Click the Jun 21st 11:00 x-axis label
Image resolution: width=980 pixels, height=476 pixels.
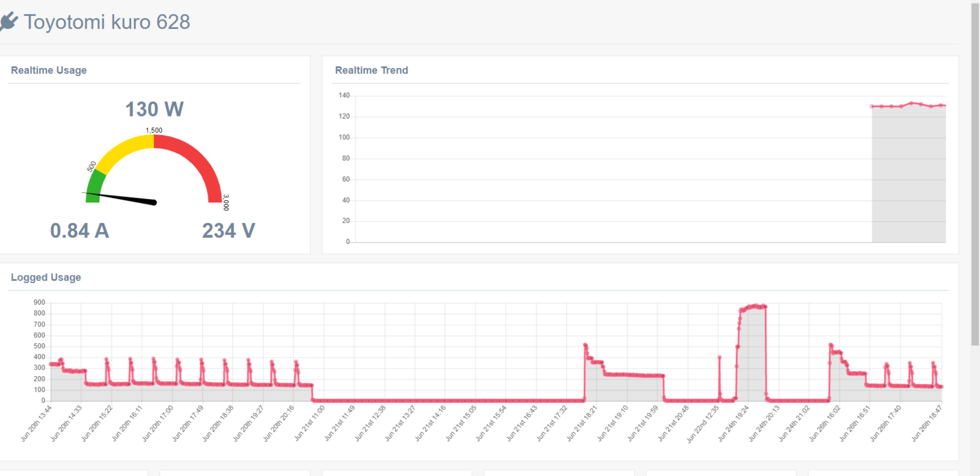(x=309, y=423)
